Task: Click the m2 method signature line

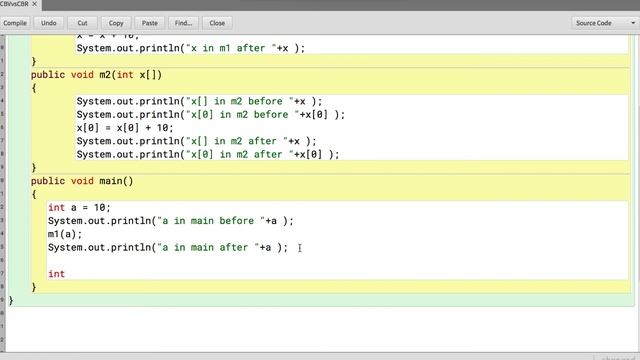Action: pos(96,75)
